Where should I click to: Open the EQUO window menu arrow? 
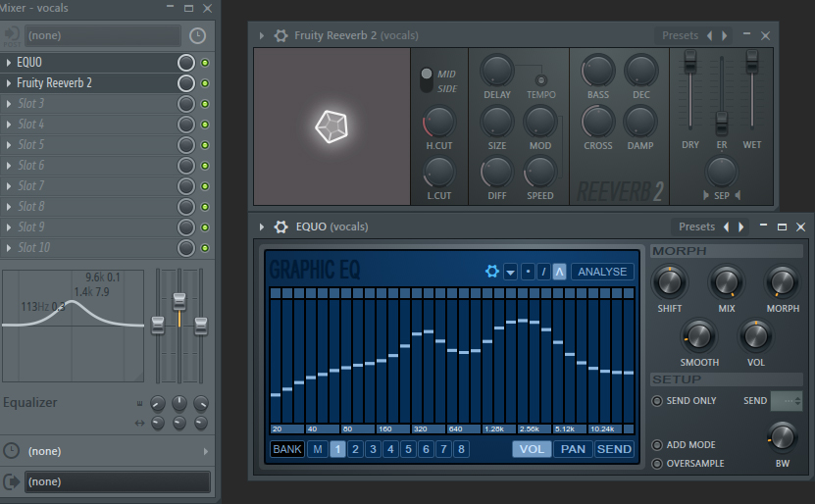tap(262, 227)
